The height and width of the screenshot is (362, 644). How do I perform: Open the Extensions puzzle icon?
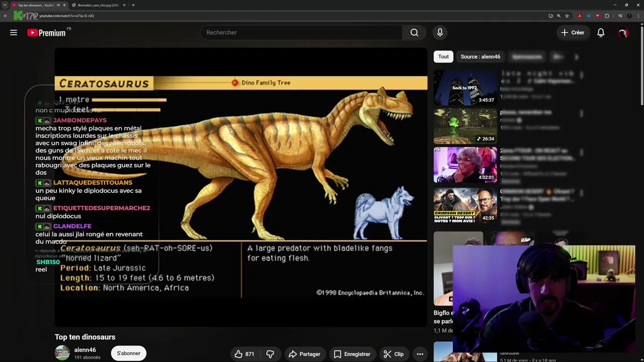pos(607,16)
